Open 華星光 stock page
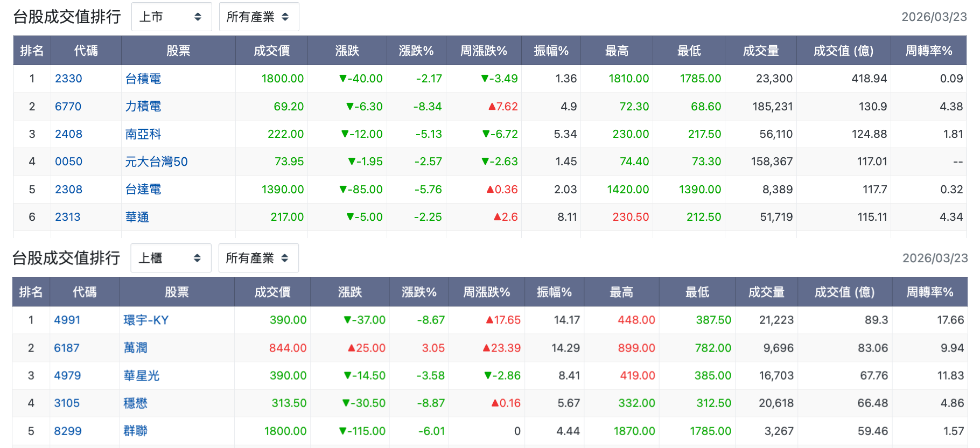 [142, 375]
